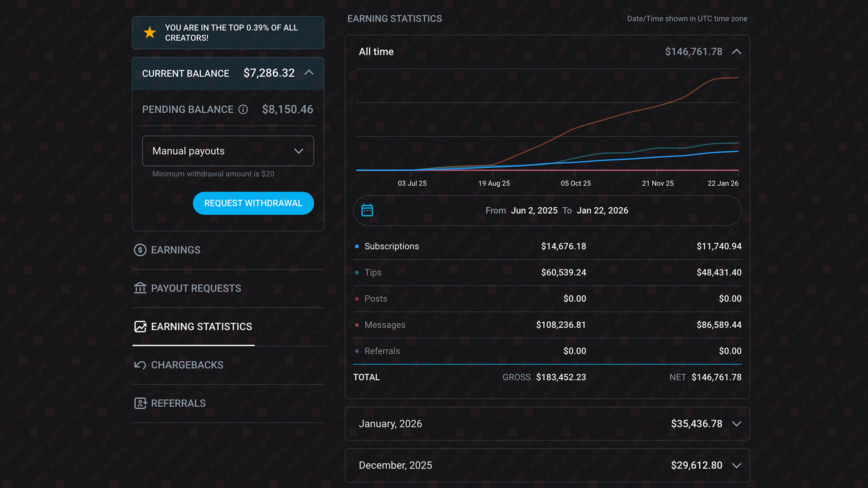
Task: Click the Pending Balance info icon
Action: (x=243, y=110)
